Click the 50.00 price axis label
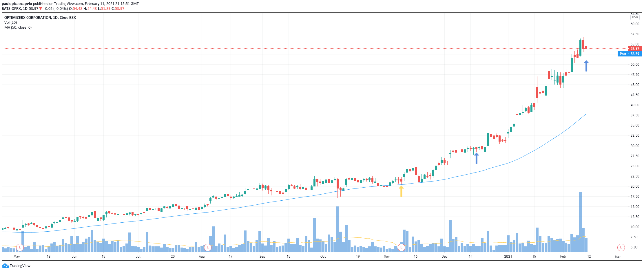Image resolution: width=644 pixels, height=271 pixels. (635, 65)
